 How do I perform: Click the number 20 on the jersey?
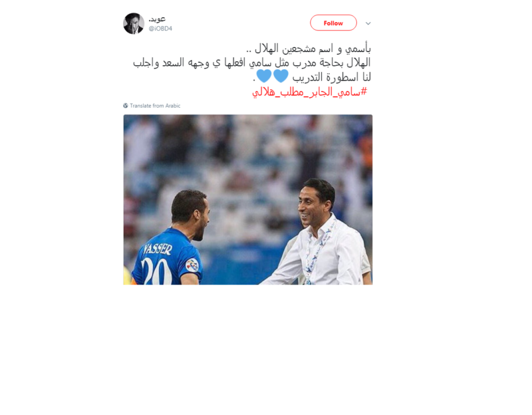tap(156, 271)
